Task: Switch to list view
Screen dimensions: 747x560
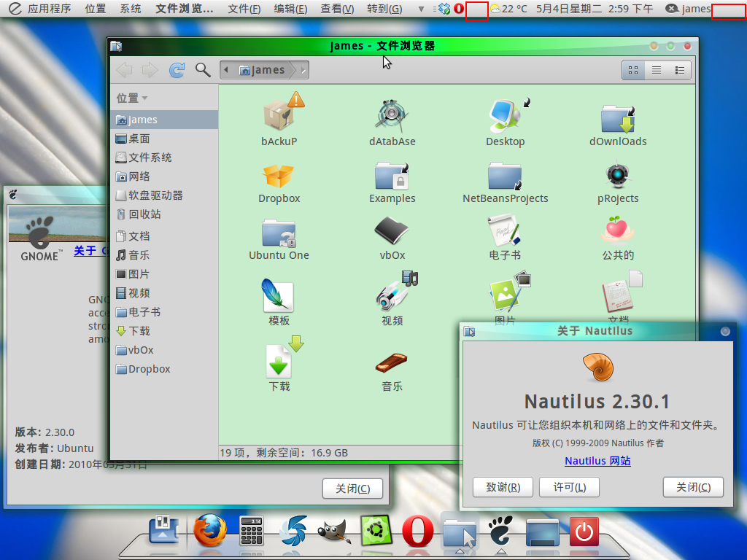Action: pos(657,71)
